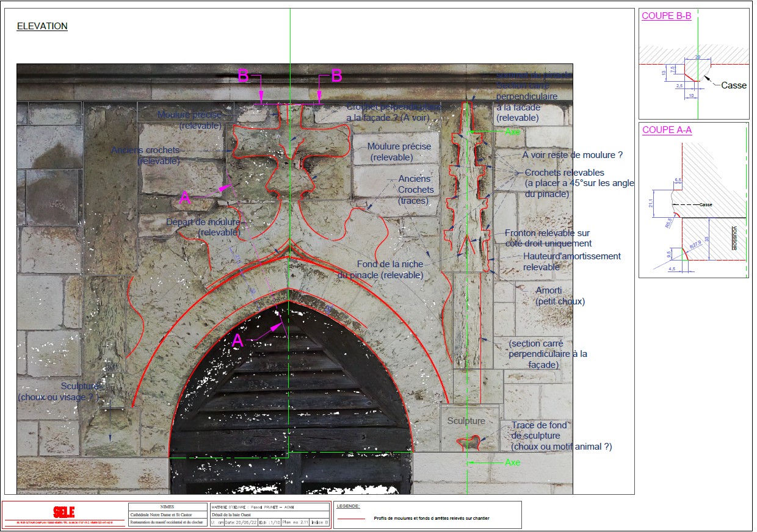
Task: Click the 'Fond de la niche' annotation
Action: (x=389, y=264)
